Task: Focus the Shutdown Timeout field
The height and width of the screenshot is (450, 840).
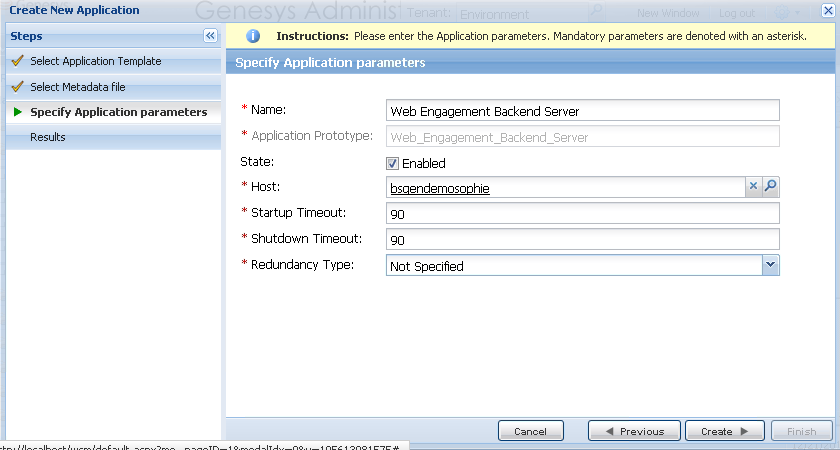Action: pyautogui.click(x=582, y=240)
